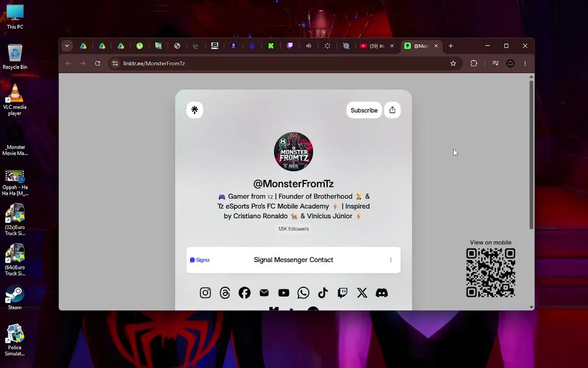The image size is (588, 368).
Task: Select the _Monster Movie Ma... desktop icon
Action: [x=15, y=140]
